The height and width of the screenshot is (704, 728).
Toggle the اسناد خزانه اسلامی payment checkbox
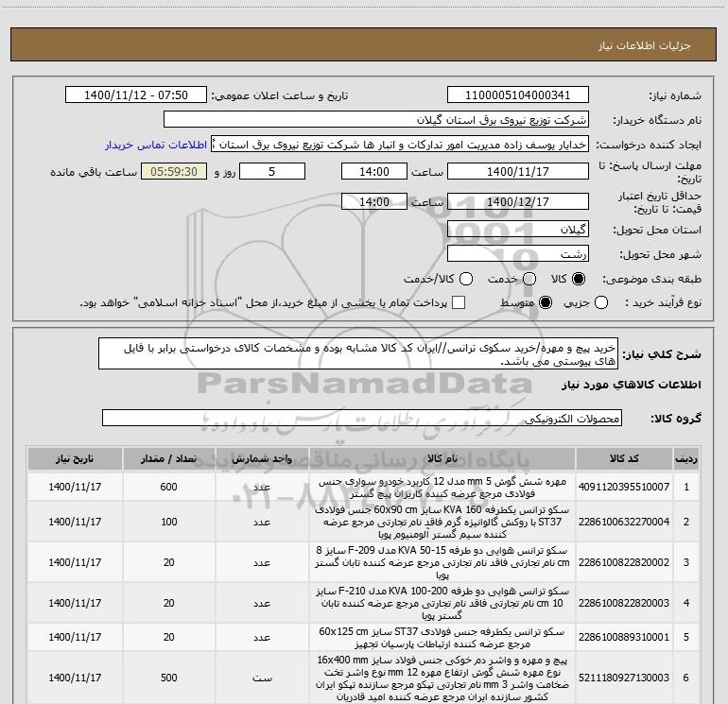point(459,302)
